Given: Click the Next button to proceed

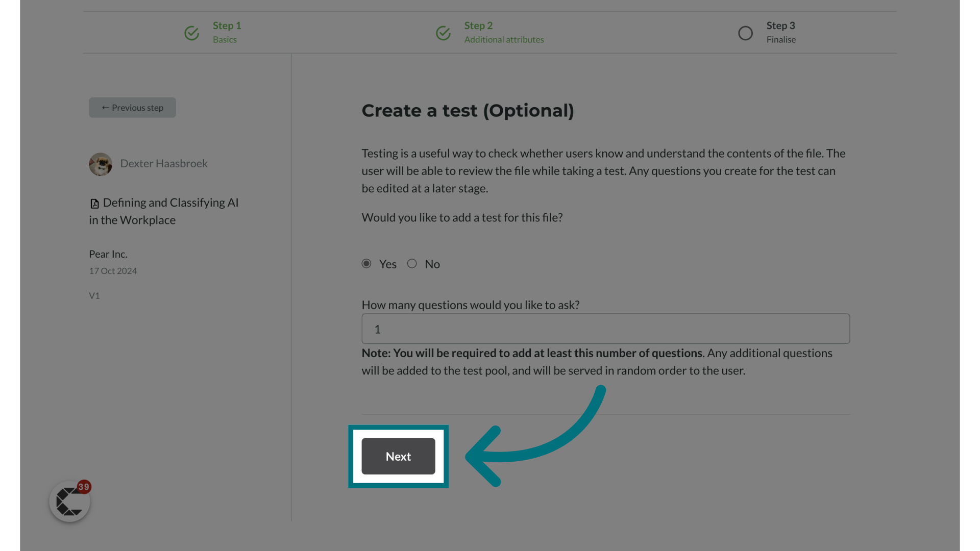Looking at the screenshot, I should [x=399, y=456].
